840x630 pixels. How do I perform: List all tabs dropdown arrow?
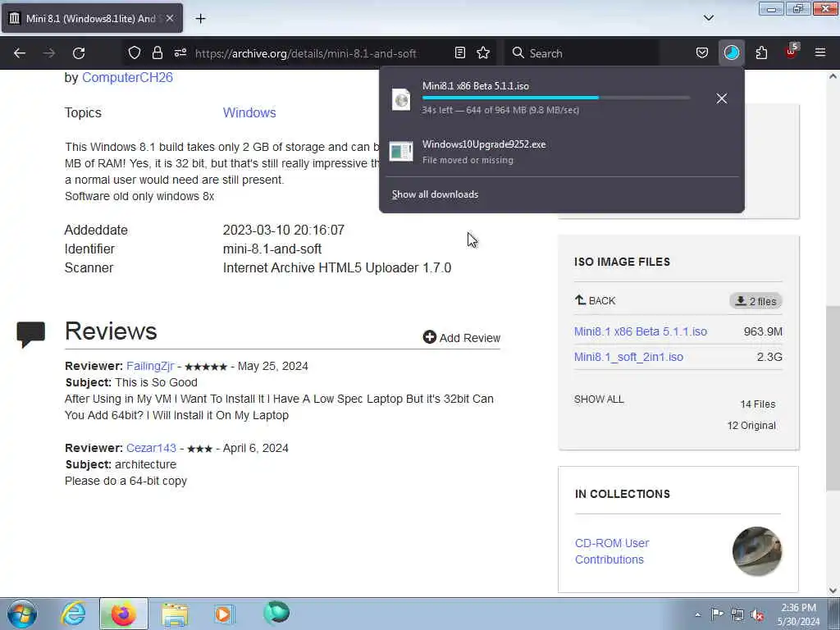point(708,18)
